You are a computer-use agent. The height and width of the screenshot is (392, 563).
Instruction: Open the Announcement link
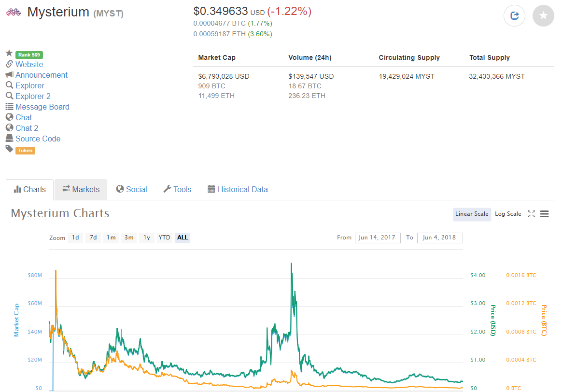42,75
